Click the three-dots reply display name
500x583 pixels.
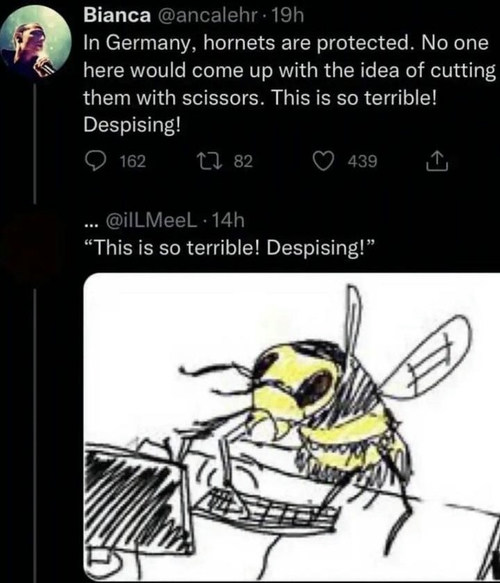91,224
